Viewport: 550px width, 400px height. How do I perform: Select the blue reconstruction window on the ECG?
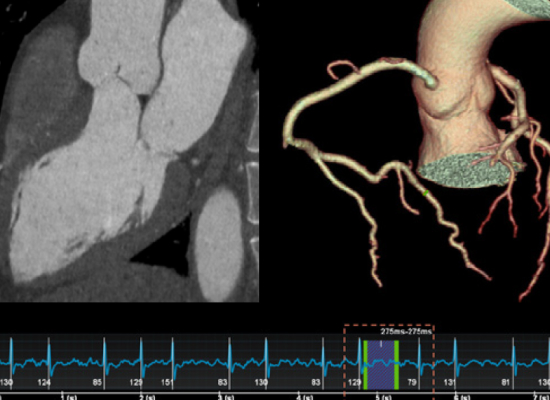pos(381,365)
